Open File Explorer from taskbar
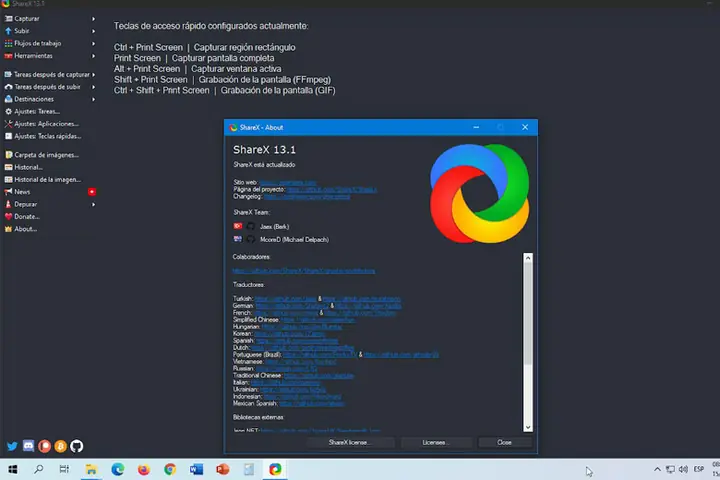Screen dimensions: 720x480 (x=91, y=469)
